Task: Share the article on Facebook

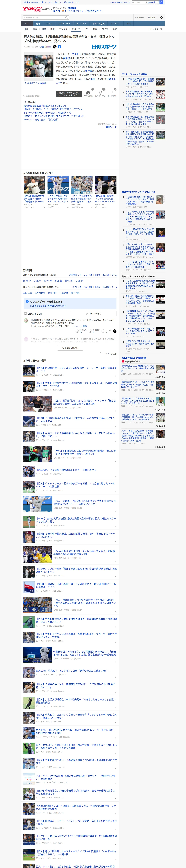Action: [59, 47]
